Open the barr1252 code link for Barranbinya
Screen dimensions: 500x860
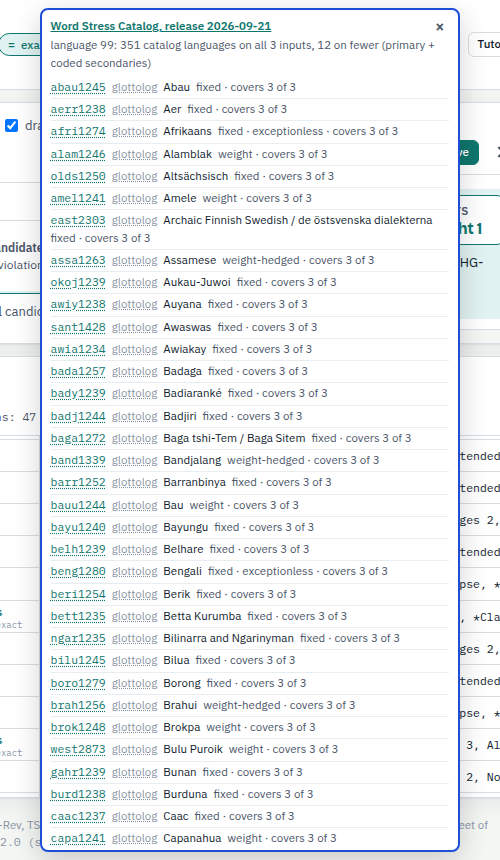[x=78, y=482]
